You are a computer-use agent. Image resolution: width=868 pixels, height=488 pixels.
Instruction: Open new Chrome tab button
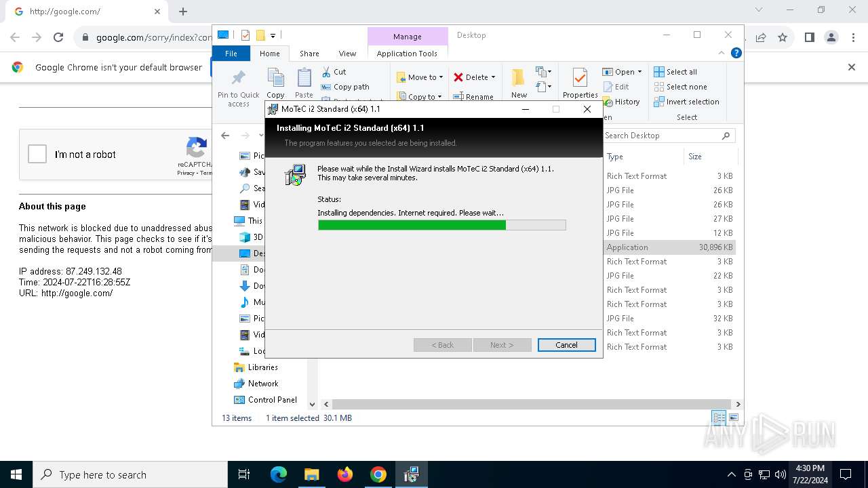tap(183, 11)
